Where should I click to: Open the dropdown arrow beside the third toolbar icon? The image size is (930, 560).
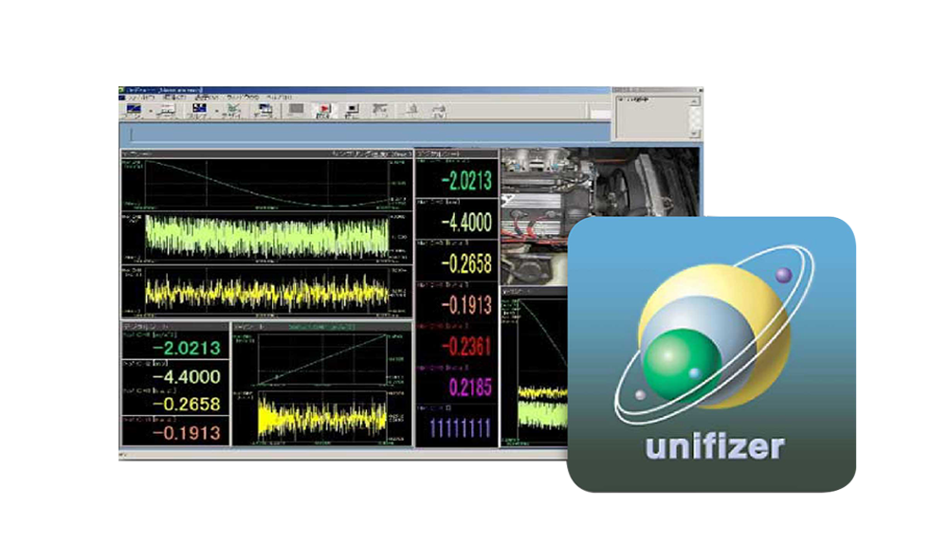point(213,112)
